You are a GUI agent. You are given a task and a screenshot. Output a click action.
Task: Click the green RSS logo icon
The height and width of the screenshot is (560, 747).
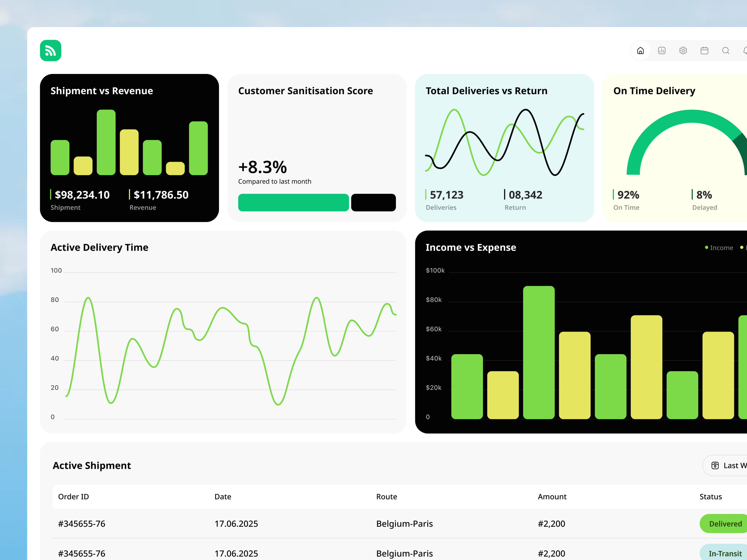tap(50, 50)
